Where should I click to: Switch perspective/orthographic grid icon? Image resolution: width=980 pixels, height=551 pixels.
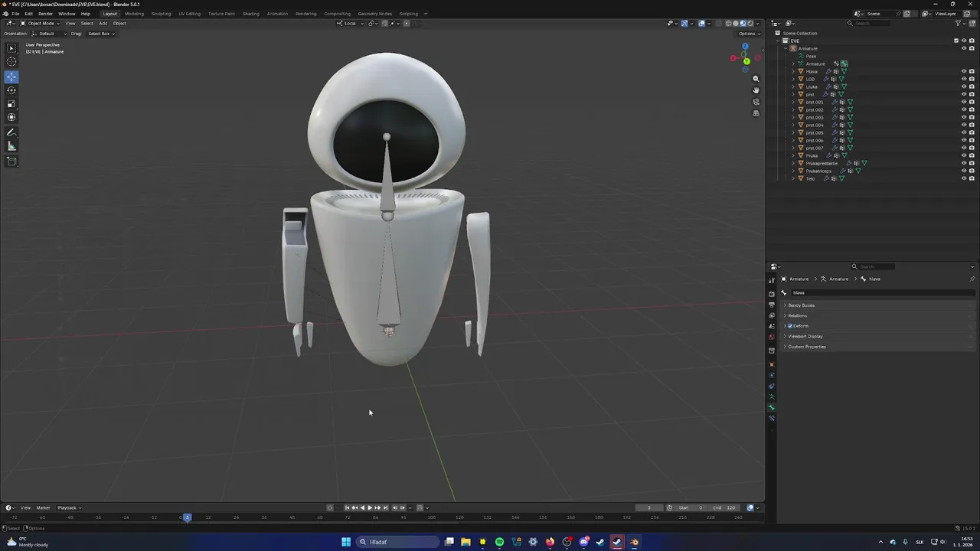pyautogui.click(x=756, y=113)
